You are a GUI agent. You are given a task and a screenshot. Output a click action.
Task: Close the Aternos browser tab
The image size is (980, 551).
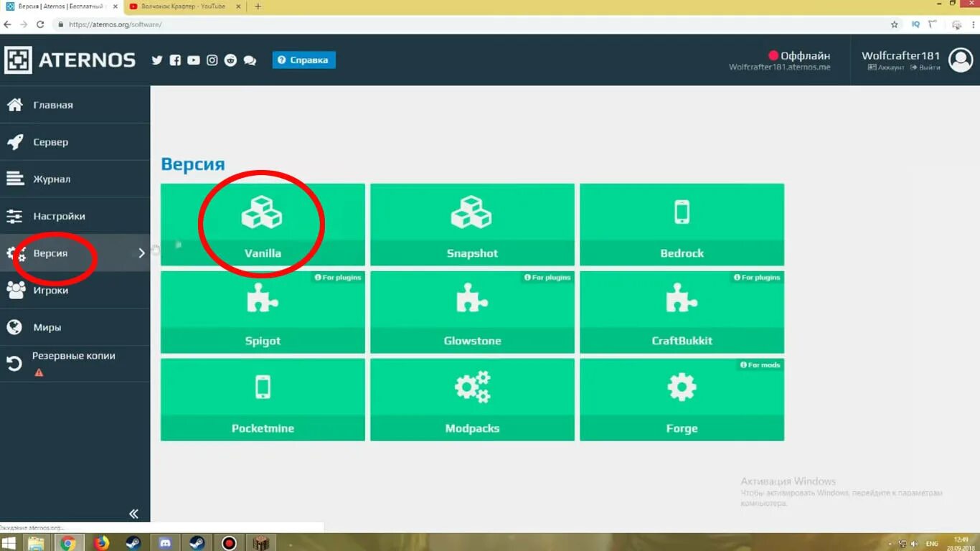pyautogui.click(x=115, y=6)
